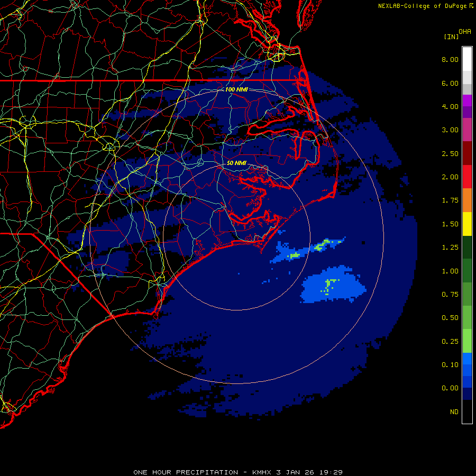Click the 6.00 legend value
Image resolution: width=476 pixels, height=476 pixels.
[x=450, y=83]
